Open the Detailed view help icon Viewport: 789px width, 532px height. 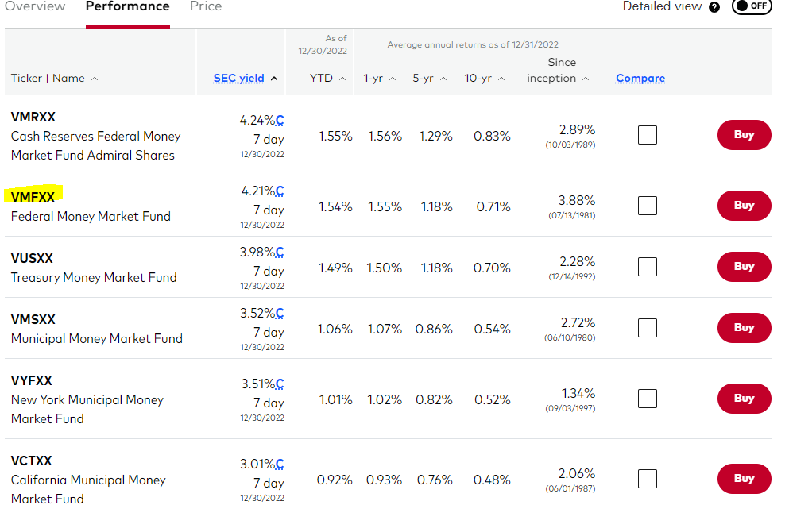[x=714, y=7]
